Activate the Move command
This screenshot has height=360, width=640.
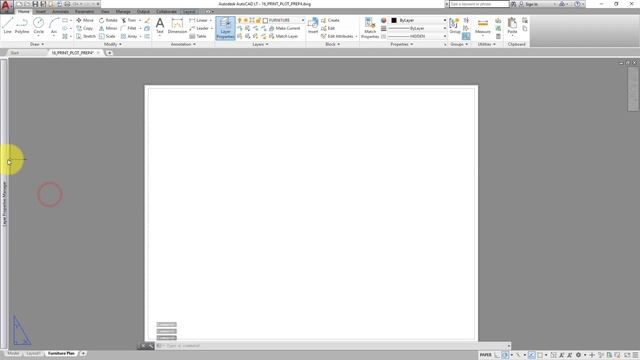tap(85, 20)
